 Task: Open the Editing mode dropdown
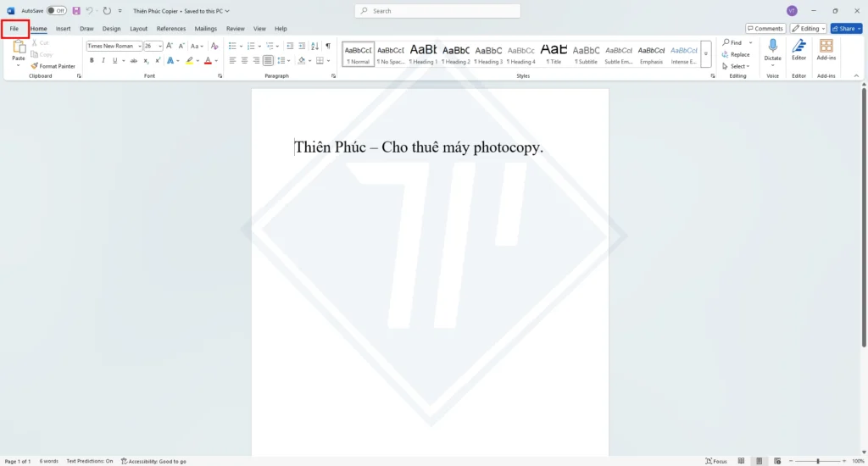pyautogui.click(x=808, y=28)
